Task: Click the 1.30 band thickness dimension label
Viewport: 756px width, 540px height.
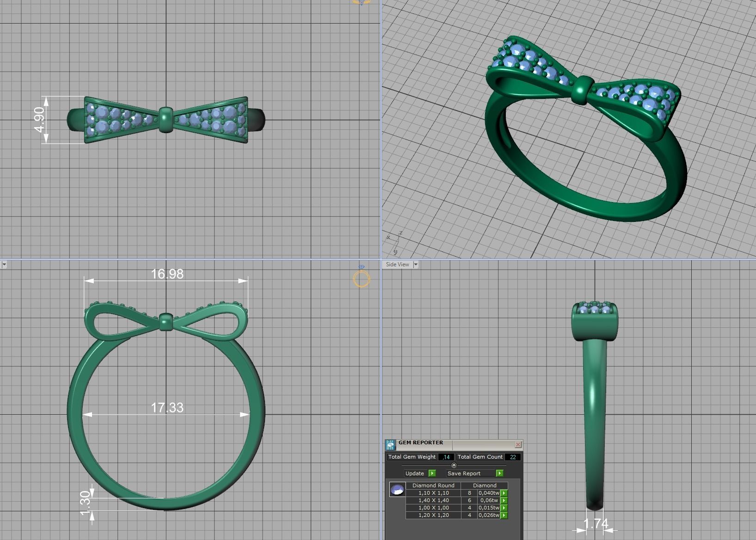Action: (85, 504)
